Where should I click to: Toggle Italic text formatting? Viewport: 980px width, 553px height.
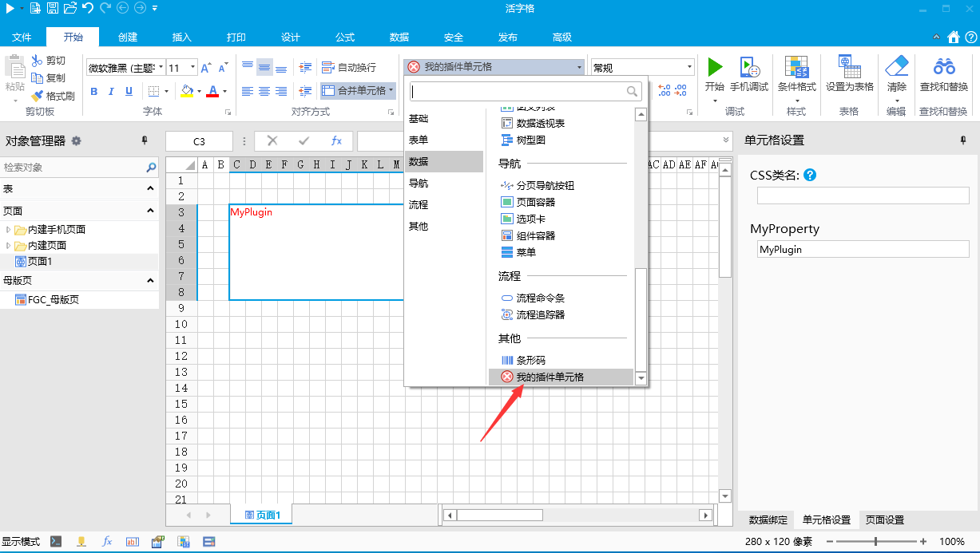(x=111, y=91)
